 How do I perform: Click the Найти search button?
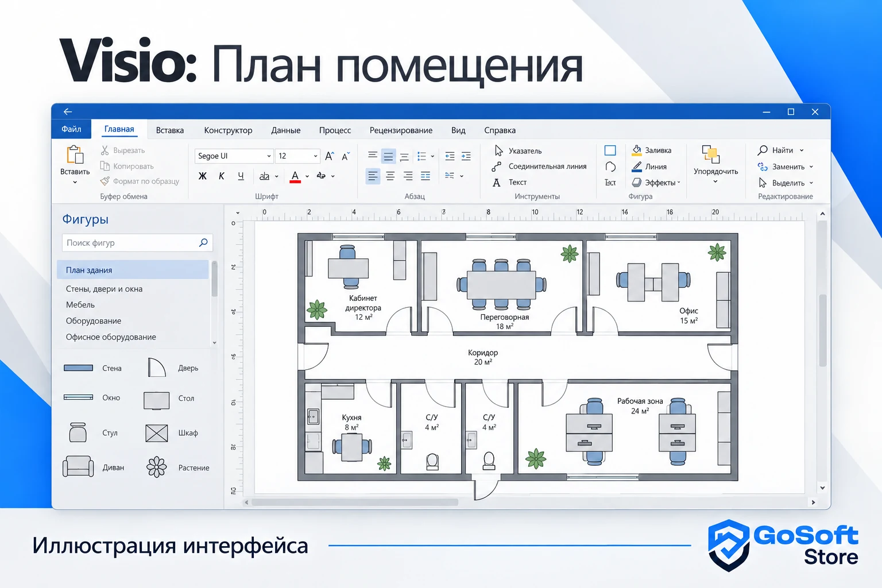click(781, 150)
